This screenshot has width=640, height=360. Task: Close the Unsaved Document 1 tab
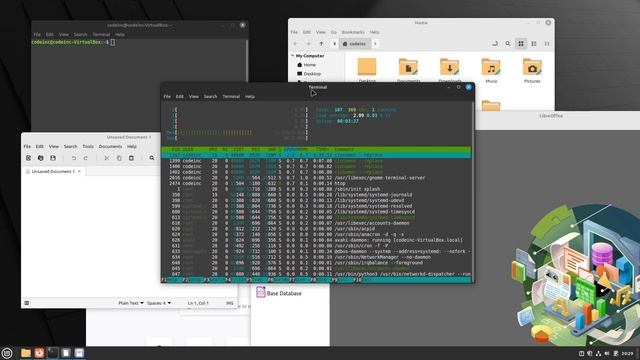click(x=79, y=171)
